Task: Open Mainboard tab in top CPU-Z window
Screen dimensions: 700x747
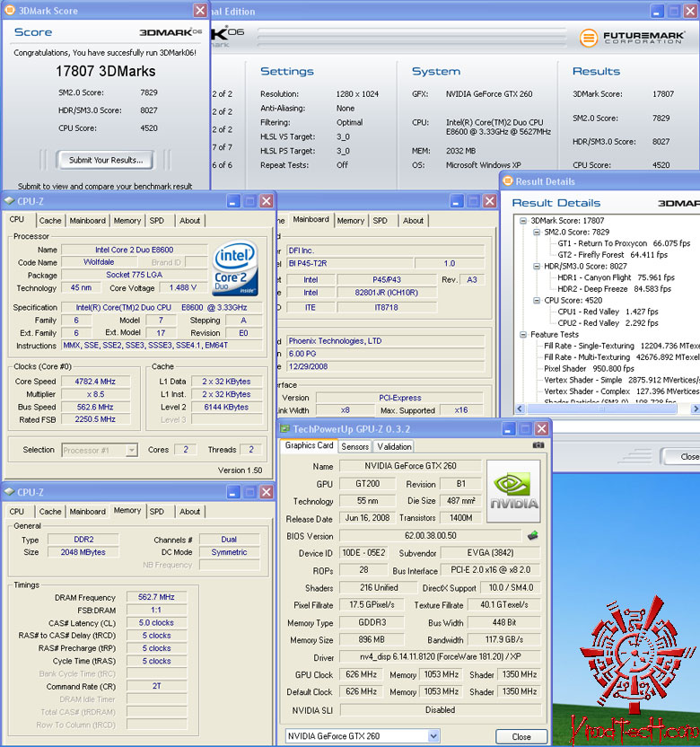Action: click(88, 221)
